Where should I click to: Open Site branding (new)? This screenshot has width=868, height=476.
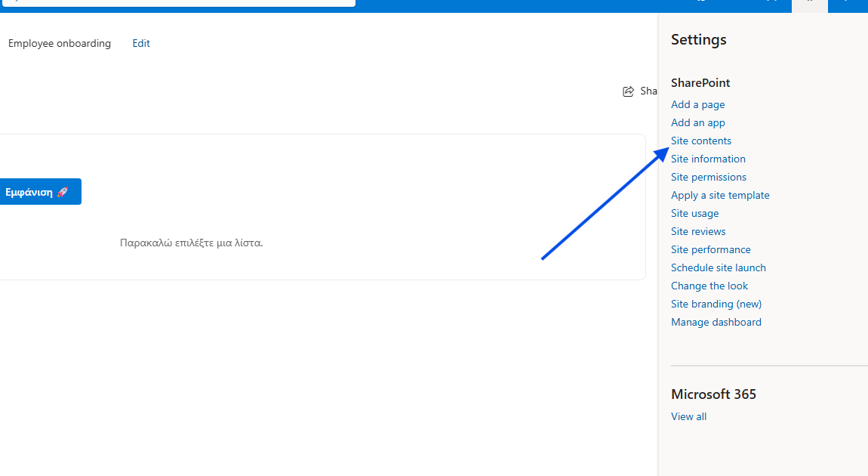point(716,304)
